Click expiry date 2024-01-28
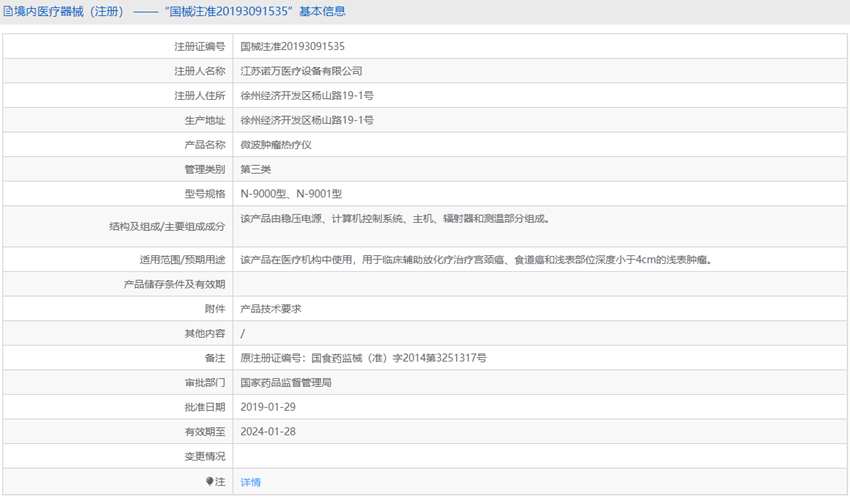Image resolution: width=850 pixels, height=498 pixels. coord(268,432)
